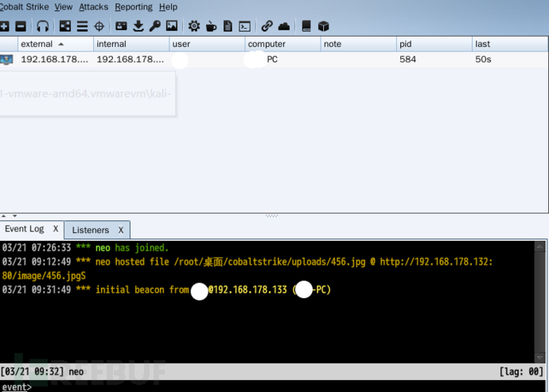Click the 'neo hosted file' log line
Viewport: 549px width, 392px height.
click(x=247, y=262)
